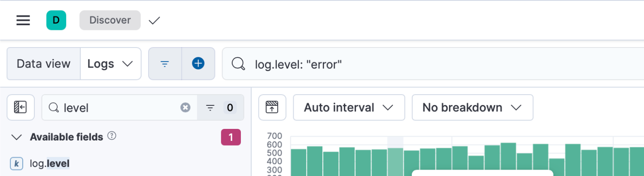Add a filter with the plus icon
This screenshot has width=644, height=176.
pos(198,64)
